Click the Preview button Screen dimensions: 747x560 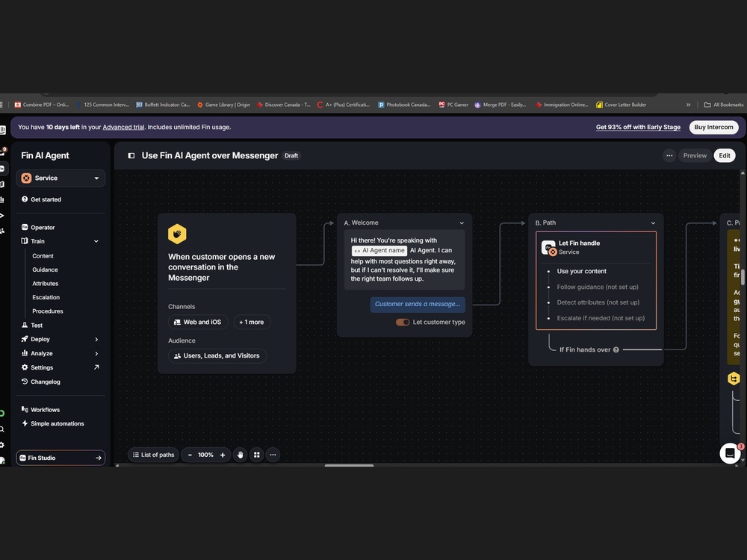click(695, 156)
